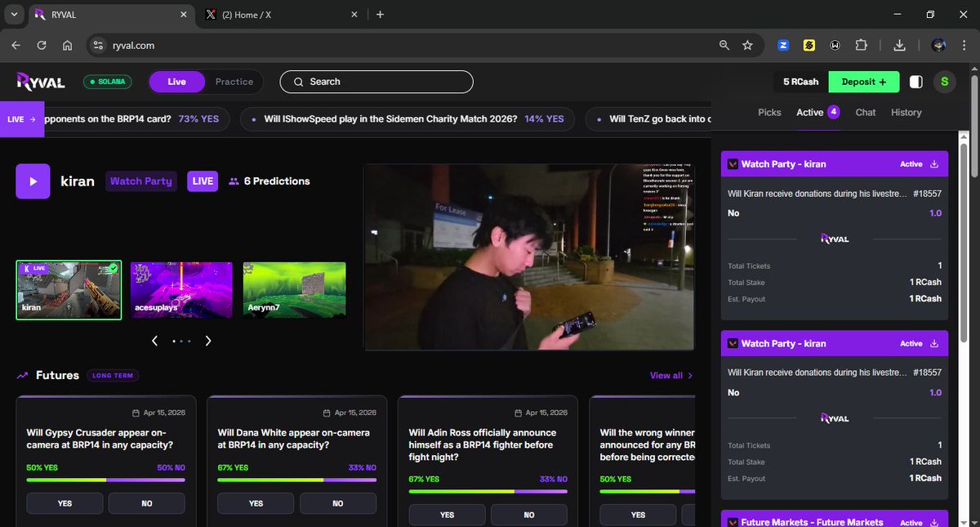980x527 pixels.
Task: Expand the browser tab search dropdown
Action: pos(16,15)
